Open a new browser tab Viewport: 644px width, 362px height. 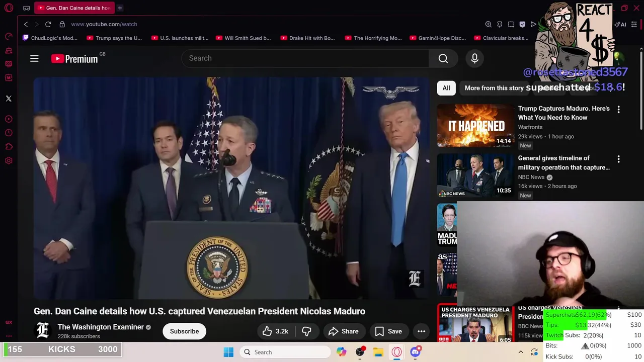click(120, 8)
